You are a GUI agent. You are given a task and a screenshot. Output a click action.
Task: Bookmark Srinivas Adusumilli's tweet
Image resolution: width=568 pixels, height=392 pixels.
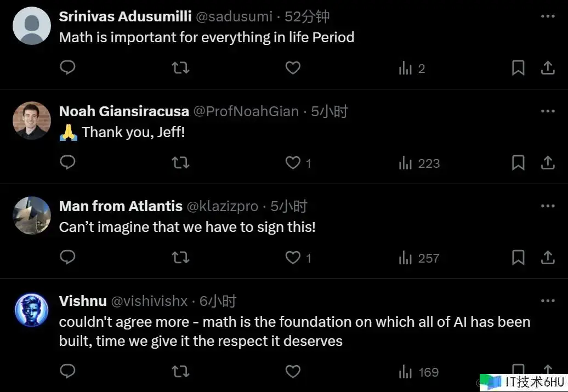click(x=518, y=68)
